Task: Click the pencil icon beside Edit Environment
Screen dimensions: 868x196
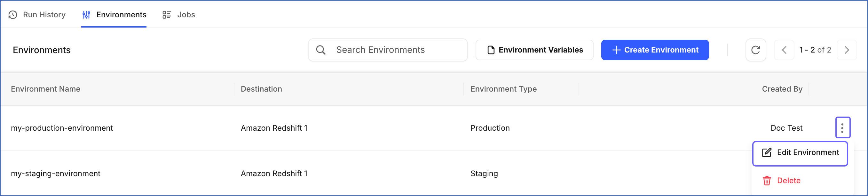Action: tap(767, 152)
